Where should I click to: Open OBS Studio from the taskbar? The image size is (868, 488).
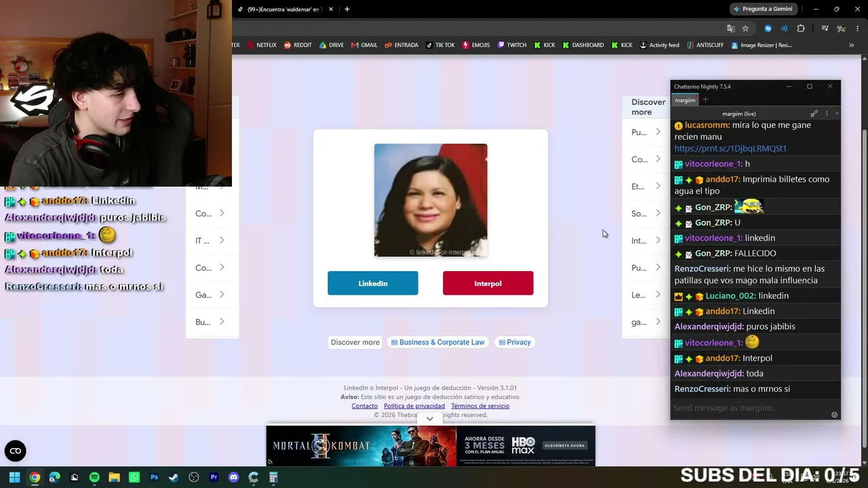194,477
